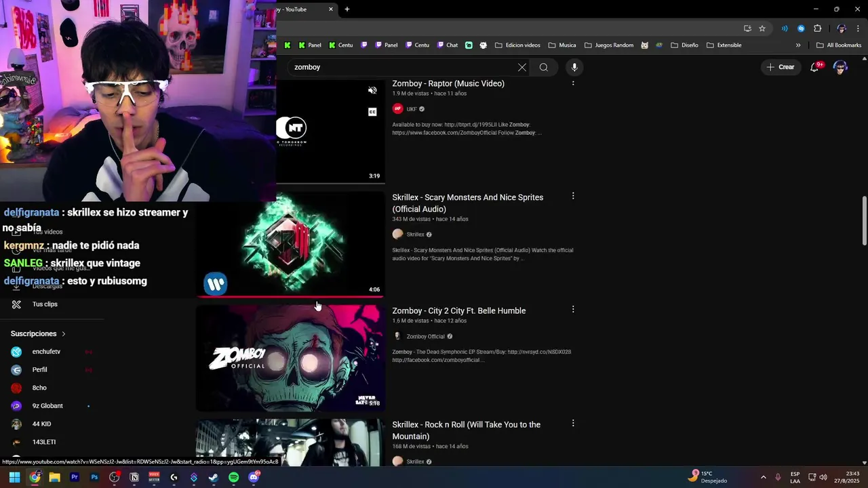This screenshot has height=488, width=868.
Task: Open Skrillex - Rock n Roll title link
Action: (466, 430)
